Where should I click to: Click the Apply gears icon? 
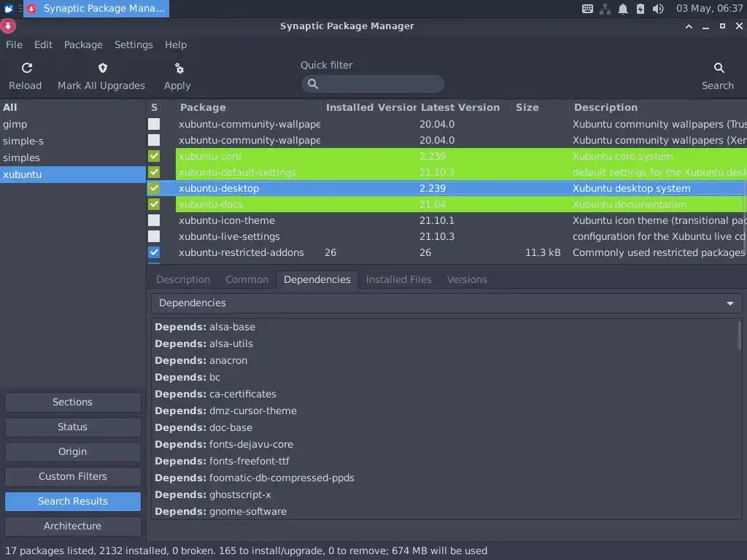pyautogui.click(x=179, y=68)
